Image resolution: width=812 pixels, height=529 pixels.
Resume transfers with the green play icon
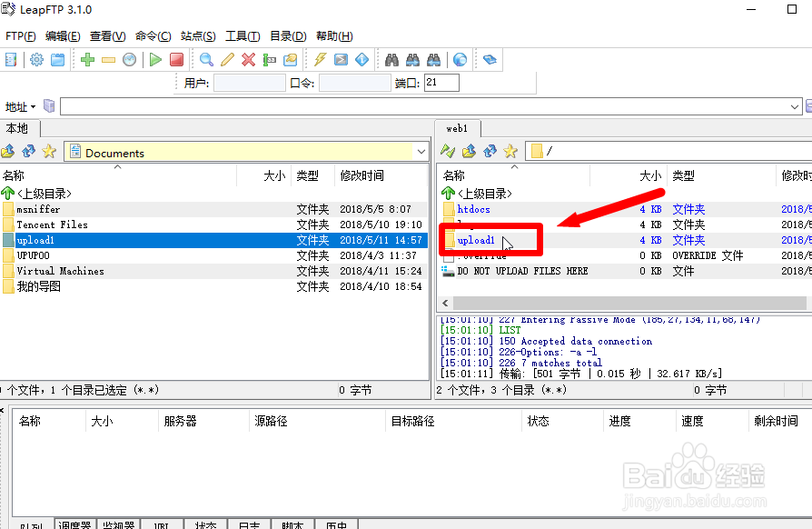(x=153, y=59)
